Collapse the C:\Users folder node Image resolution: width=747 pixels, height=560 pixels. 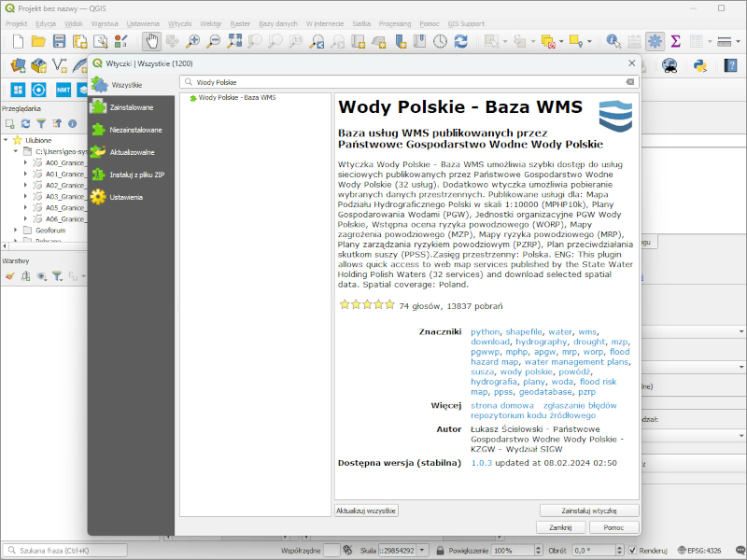pos(16,151)
